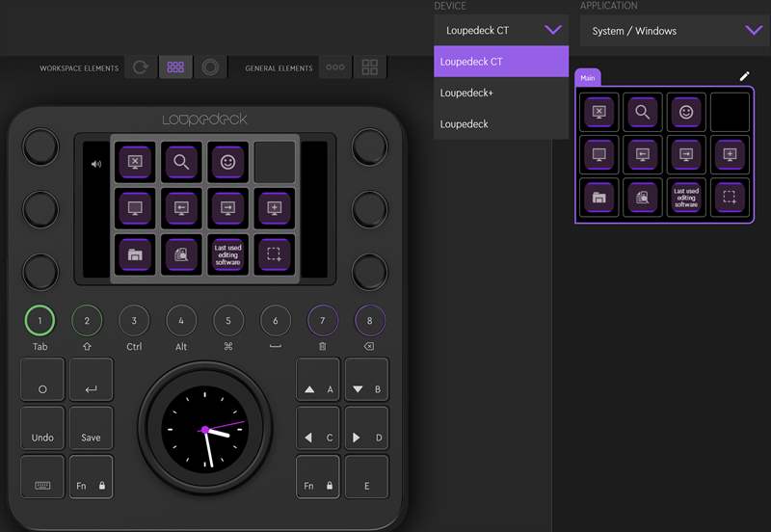The image size is (771, 532).
Task: Click the Undo square button
Action: (42, 428)
